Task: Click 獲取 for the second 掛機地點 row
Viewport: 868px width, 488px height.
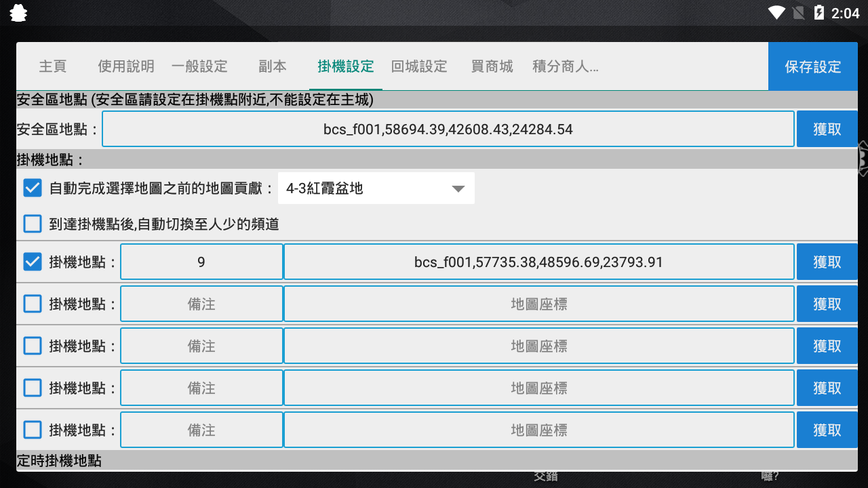Action: click(827, 304)
